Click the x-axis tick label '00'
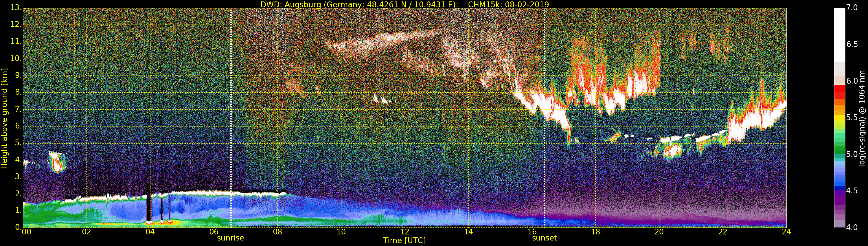The height and width of the screenshot is (246, 868). [26, 232]
